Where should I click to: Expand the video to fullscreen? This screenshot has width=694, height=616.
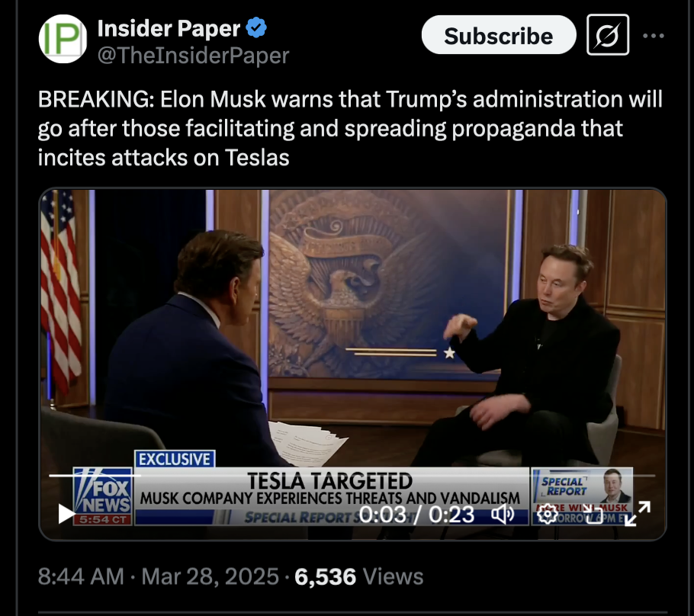[x=638, y=514]
